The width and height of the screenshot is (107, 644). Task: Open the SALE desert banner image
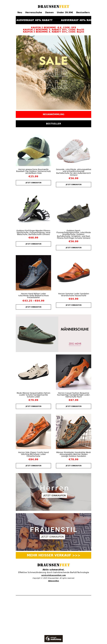(x=53, y=73)
